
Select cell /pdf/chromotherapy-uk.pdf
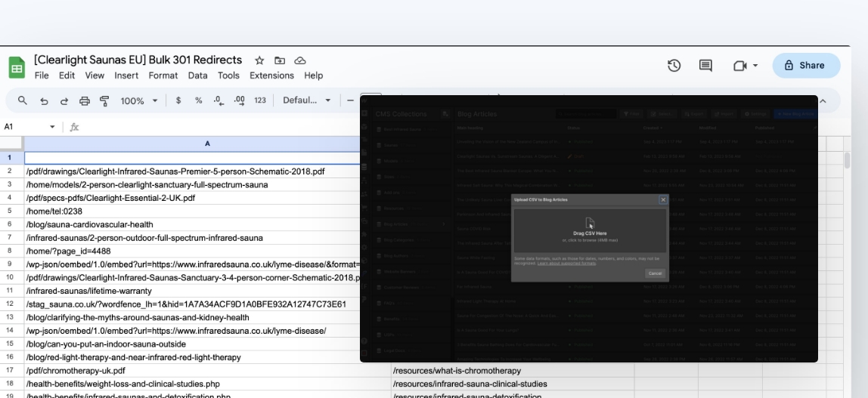pyautogui.click(x=208, y=370)
